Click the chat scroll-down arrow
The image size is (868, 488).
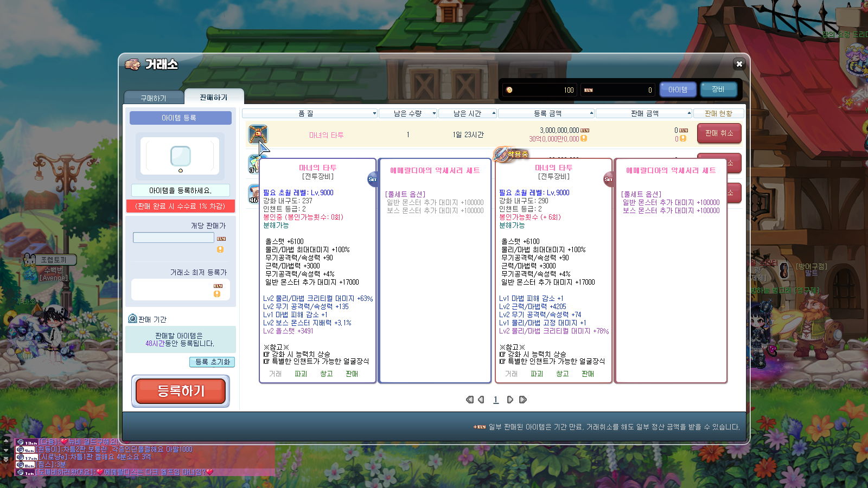point(6,450)
